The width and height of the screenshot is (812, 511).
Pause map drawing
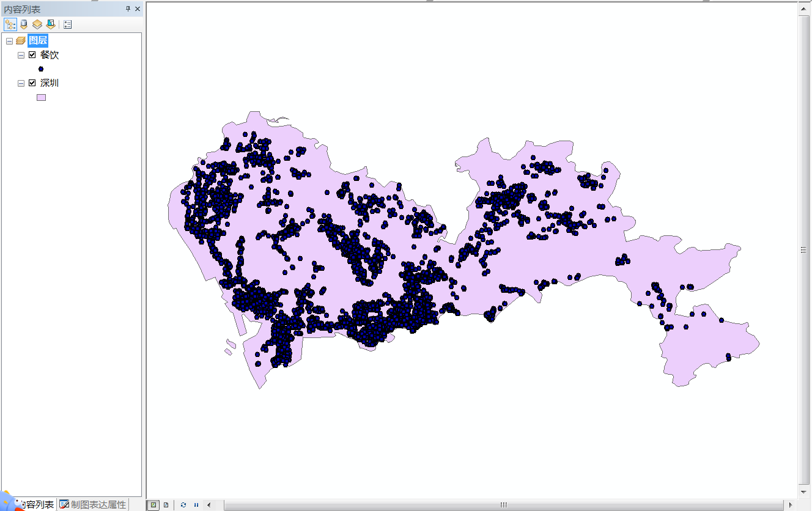tap(196, 505)
